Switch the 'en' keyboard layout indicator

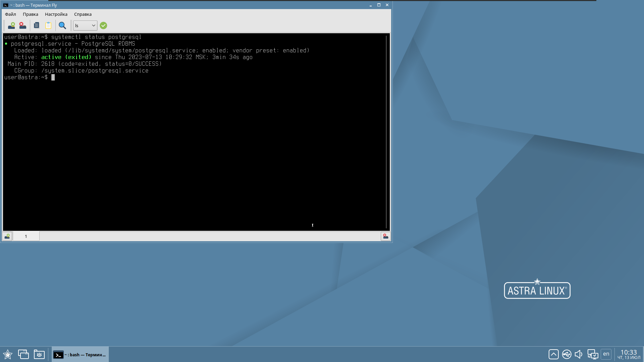pos(606,354)
